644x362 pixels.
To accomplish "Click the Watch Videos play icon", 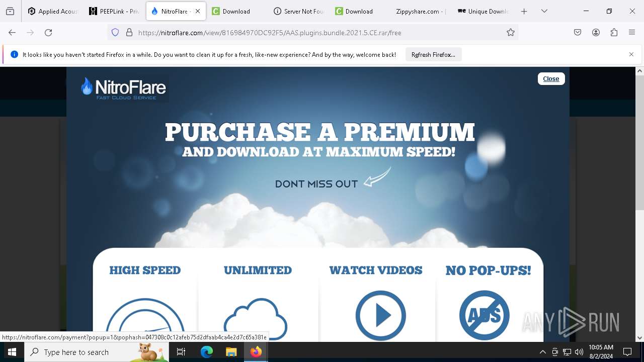I will (x=380, y=315).
